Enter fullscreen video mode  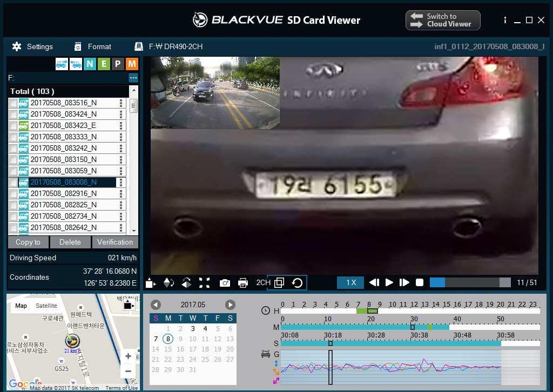click(204, 283)
